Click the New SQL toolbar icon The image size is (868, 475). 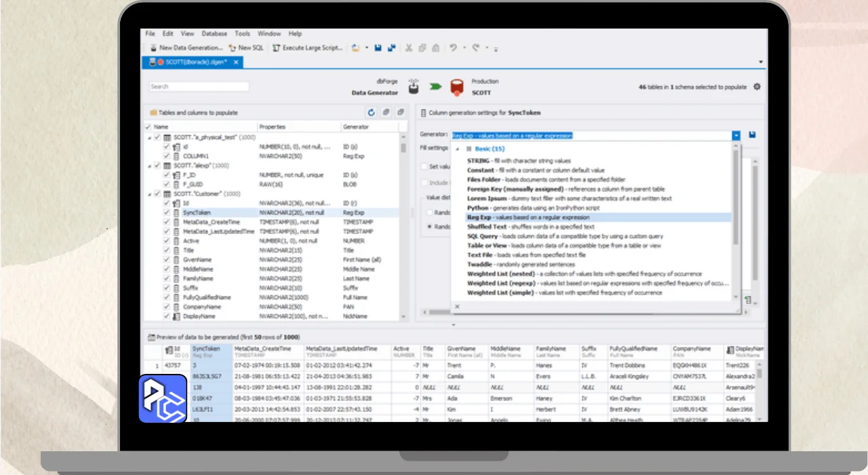232,48
